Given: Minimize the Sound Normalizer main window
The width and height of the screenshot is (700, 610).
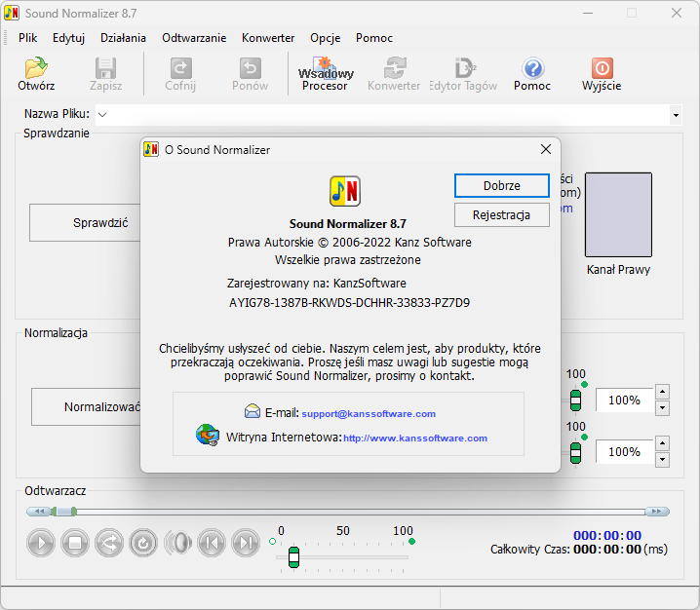Looking at the screenshot, I should 588,14.
